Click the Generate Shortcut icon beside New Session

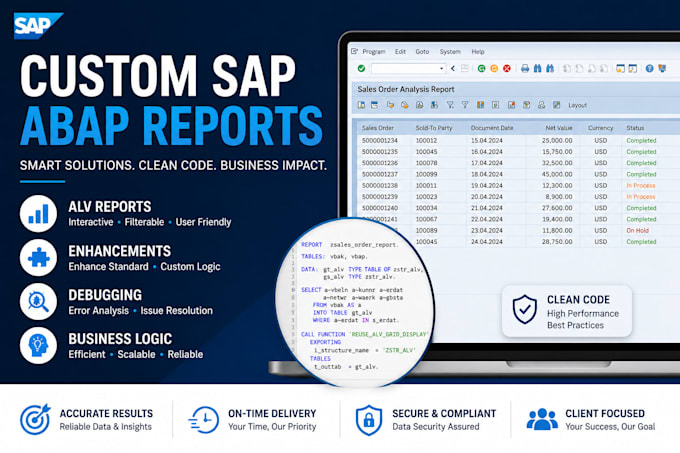pos(633,68)
